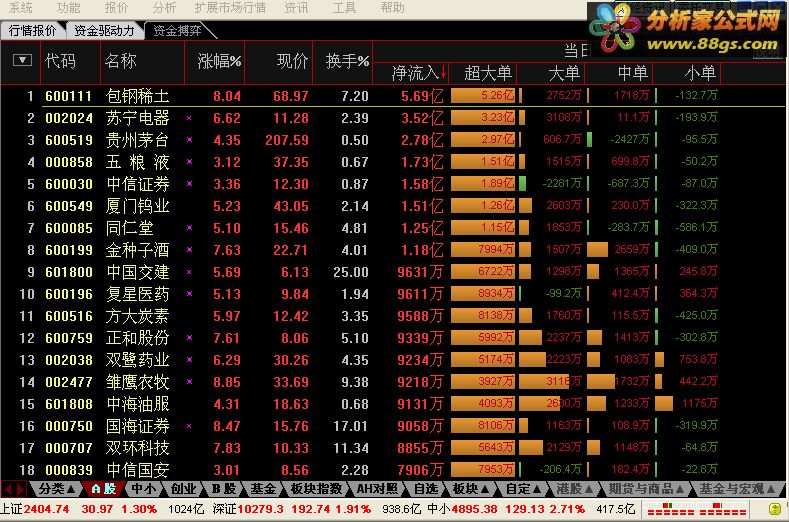
Task: Open the 扩展市场行情 menu
Action: (x=230, y=8)
